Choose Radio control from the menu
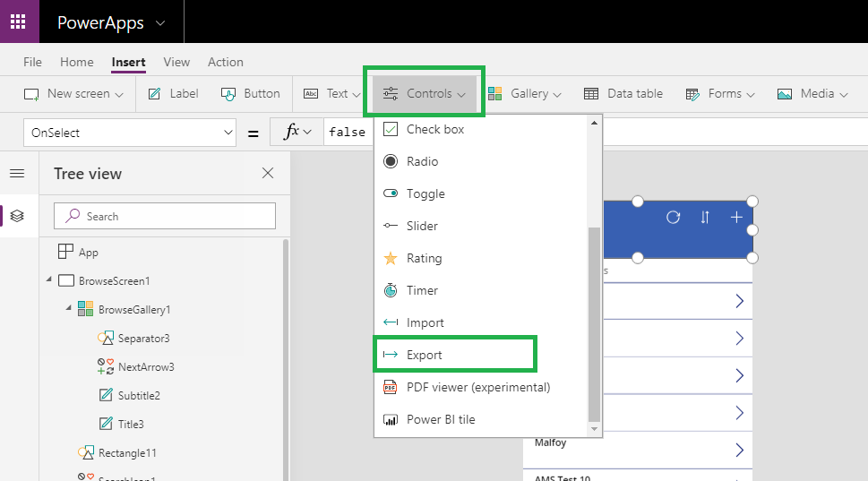 [x=480, y=161]
